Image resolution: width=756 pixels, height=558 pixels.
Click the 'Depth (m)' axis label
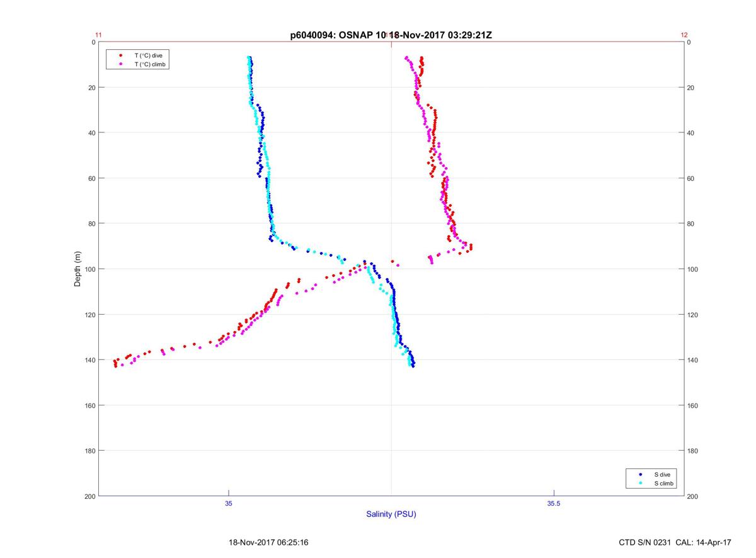click(77, 269)
